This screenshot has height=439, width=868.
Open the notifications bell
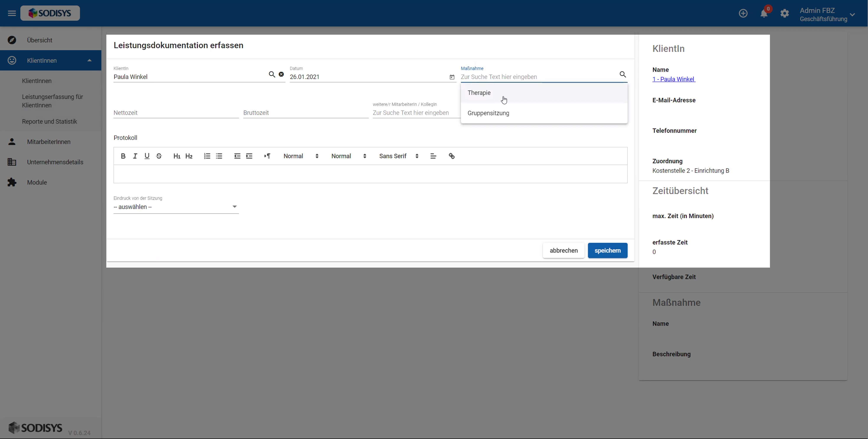tap(764, 13)
